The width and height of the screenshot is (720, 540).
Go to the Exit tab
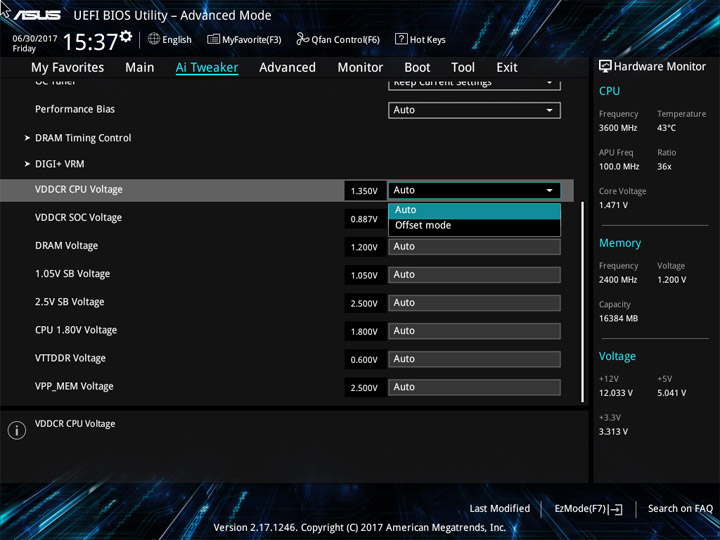(507, 68)
